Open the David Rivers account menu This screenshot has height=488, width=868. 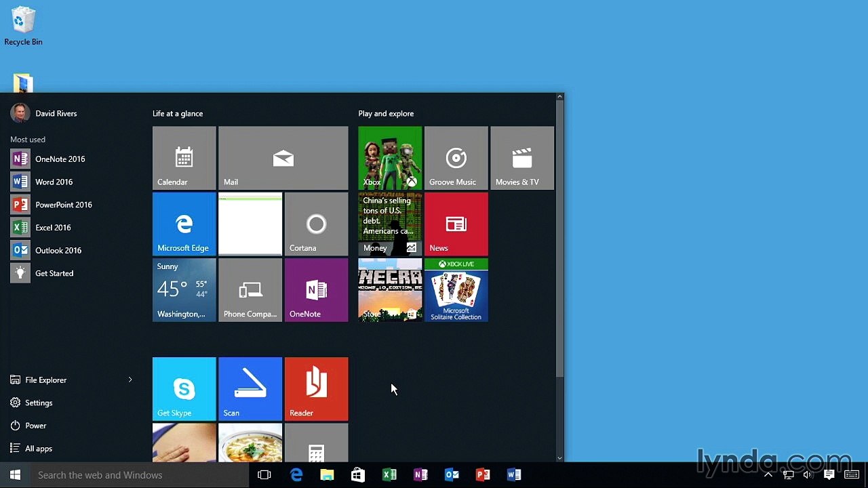pyautogui.click(x=44, y=113)
